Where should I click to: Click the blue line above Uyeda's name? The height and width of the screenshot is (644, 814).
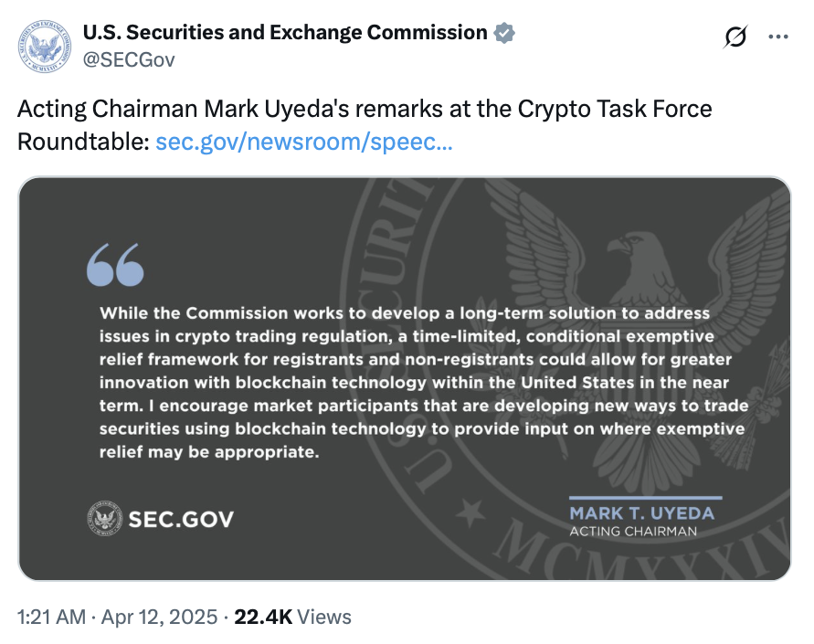coord(645,498)
